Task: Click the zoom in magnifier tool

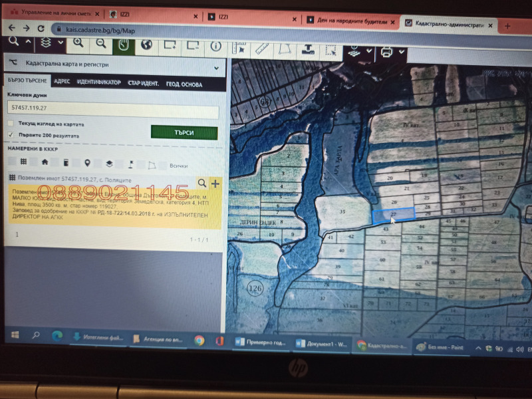Action: (78, 43)
